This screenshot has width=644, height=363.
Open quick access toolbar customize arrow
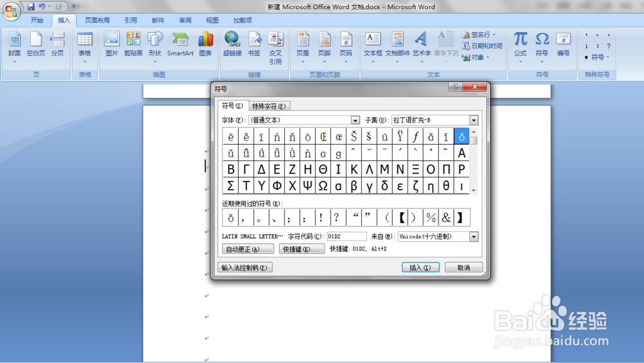tap(74, 6)
